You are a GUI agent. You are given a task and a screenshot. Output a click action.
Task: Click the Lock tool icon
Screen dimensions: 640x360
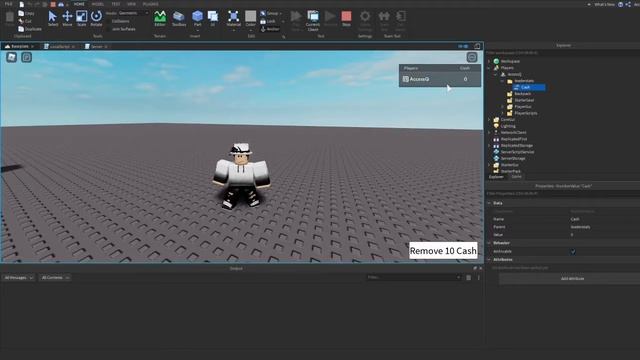click(x=263, y=21)
